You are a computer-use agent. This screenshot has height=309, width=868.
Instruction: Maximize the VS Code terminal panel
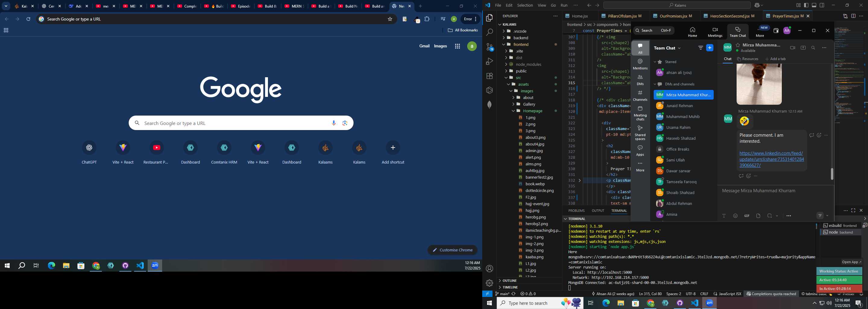click(854, 211)
